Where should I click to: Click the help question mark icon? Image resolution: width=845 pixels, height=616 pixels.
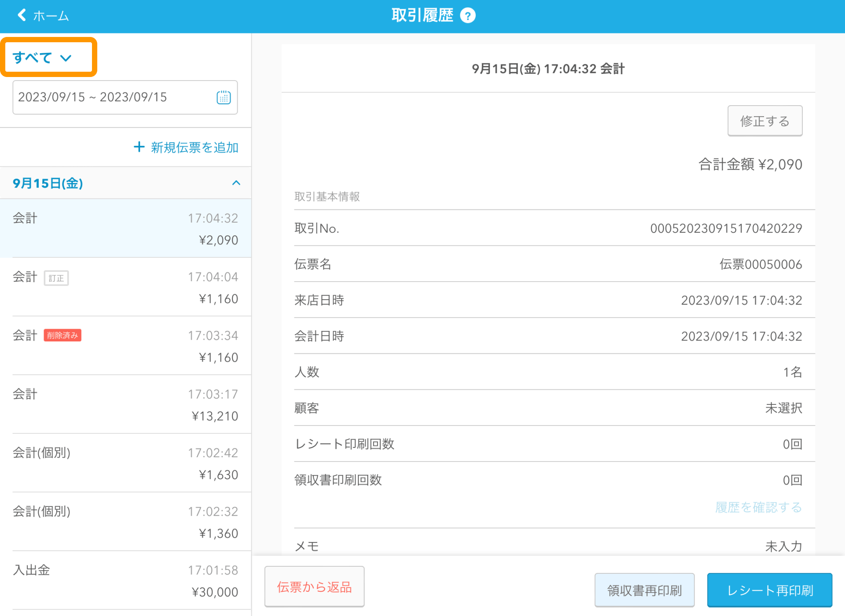pos(467,16)
